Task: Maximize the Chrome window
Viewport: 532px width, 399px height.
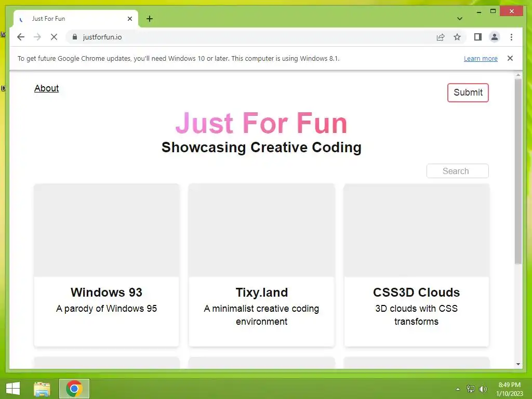Action: (493, 11)
